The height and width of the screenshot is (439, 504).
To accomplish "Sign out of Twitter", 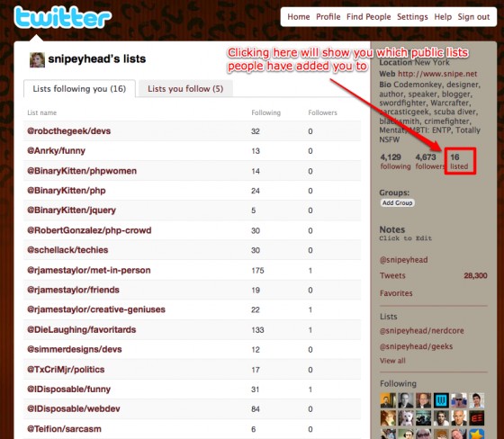I will pyautogui.click(x=473, y=17).
